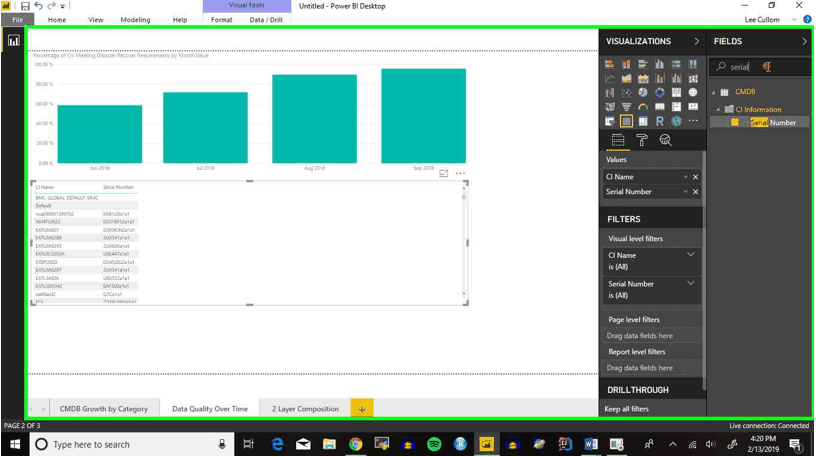Choose the Scatter chart visual
The width and height of the screenshot is (816, 457).
pyautogui.click(x=626, y=93)
